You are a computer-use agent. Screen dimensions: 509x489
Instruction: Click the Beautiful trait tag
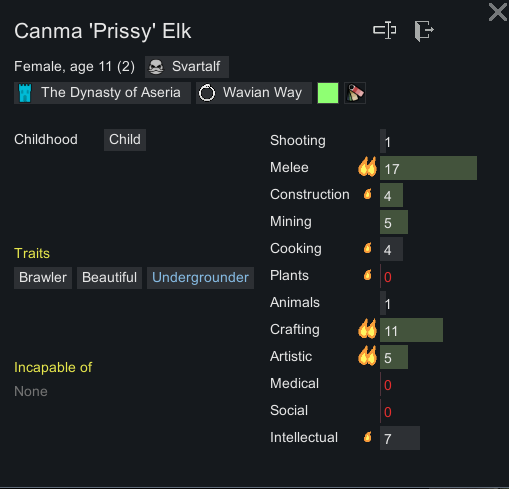point(109,278)
